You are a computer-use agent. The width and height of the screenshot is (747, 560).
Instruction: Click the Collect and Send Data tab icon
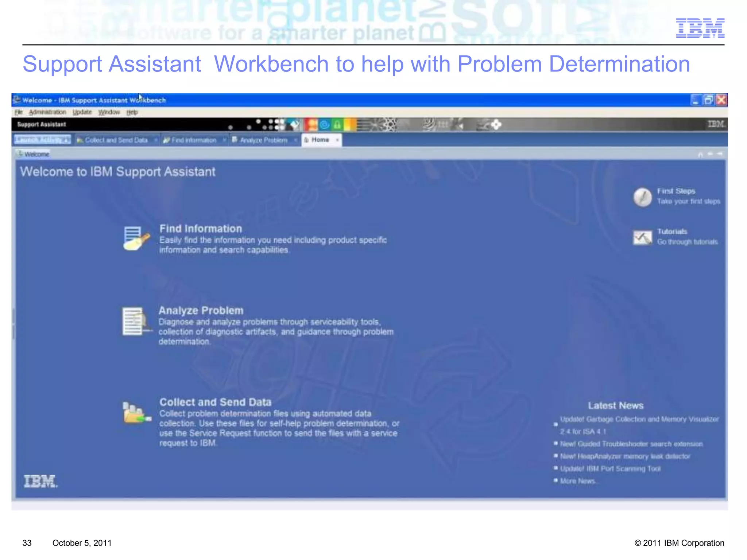click(80, 140)
